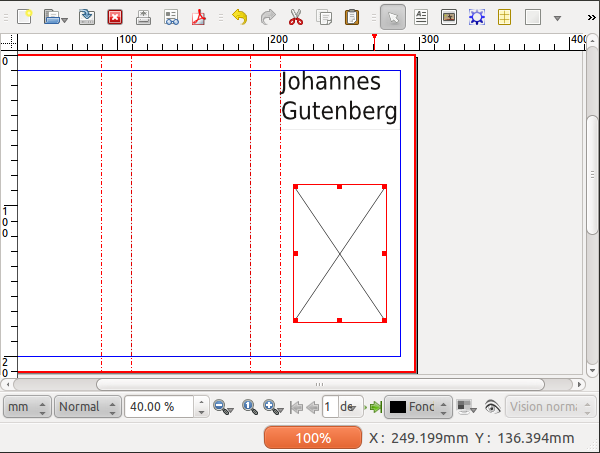The height and width of the screenshot is (453, 600).
Task: Close the document with the red X icon
Action: coord(115,17)
